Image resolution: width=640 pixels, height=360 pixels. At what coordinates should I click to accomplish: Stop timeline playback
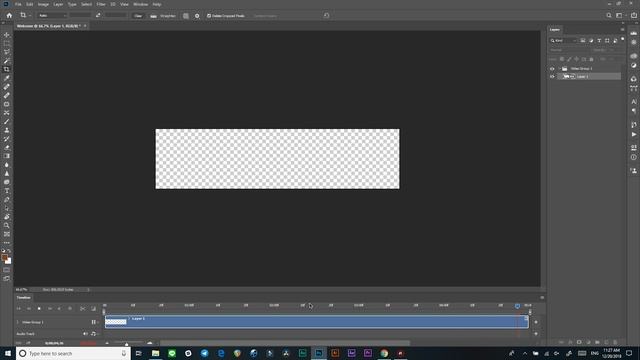point(39,309)
